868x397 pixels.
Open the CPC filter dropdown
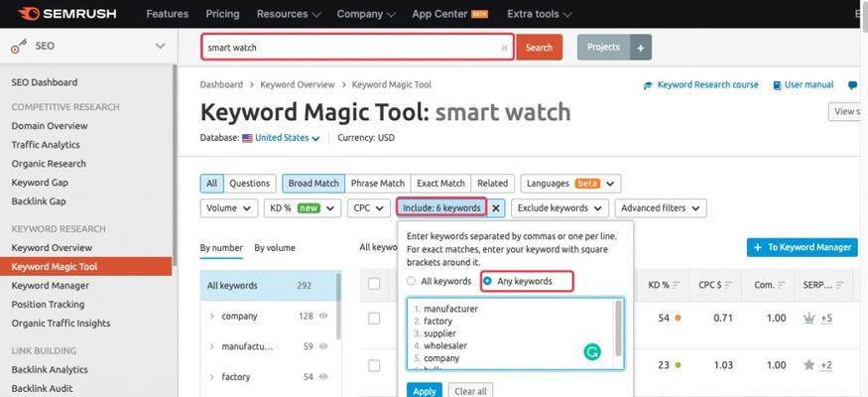pyautogui.click(x=369, y=208)
